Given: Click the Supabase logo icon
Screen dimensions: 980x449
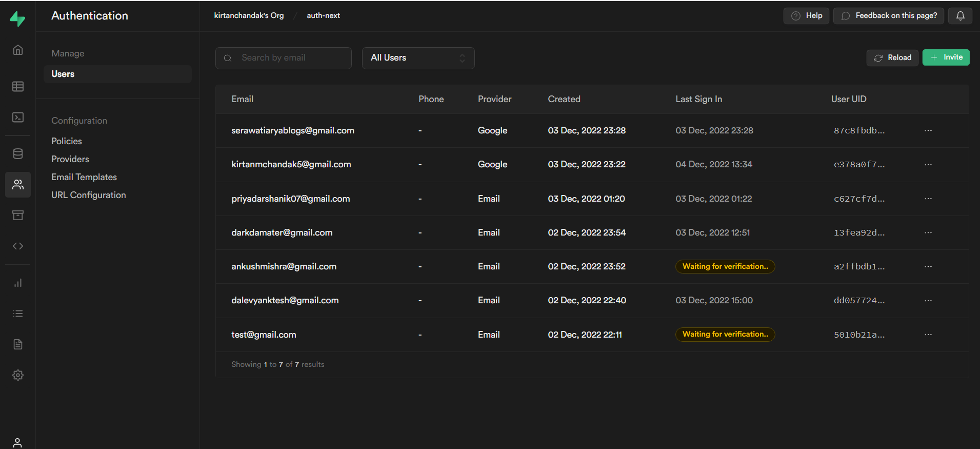Looking at the screenshot, I should tap(17, 18).
